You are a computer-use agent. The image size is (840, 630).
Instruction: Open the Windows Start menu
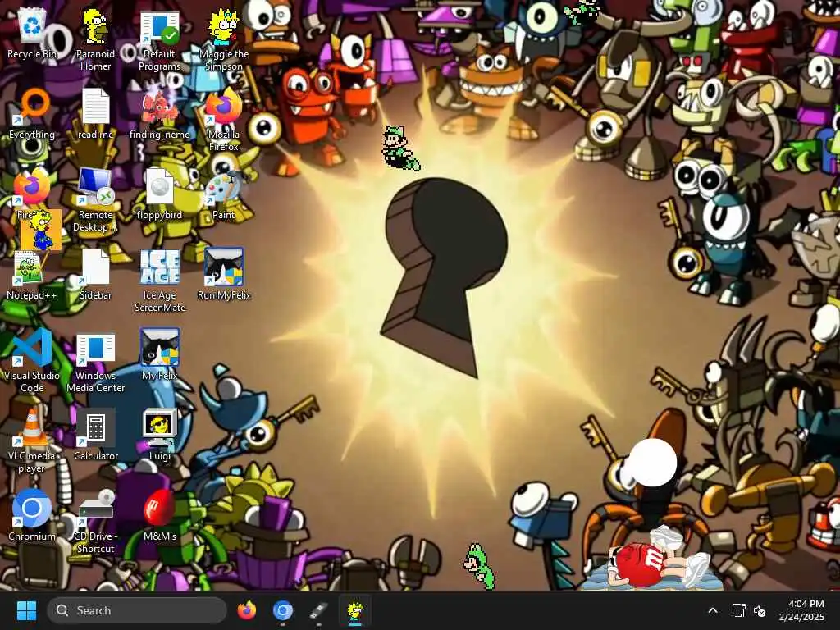coord(26,610)
